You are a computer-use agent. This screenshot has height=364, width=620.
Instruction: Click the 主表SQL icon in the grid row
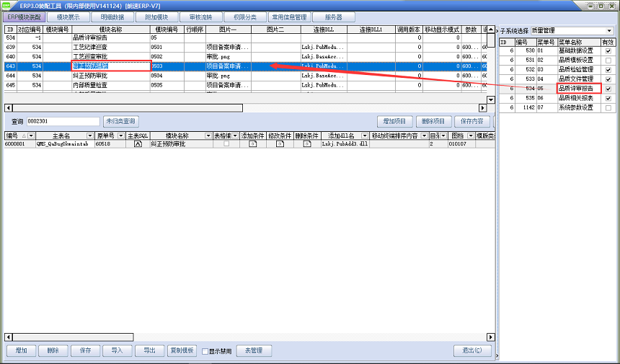point(138,144)
